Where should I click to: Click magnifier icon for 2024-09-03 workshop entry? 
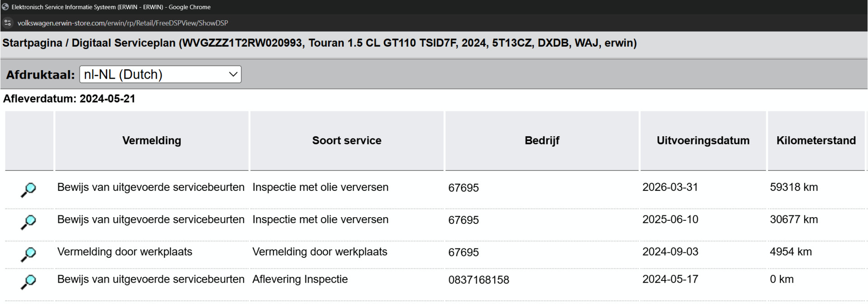click(x=28, y=255)
